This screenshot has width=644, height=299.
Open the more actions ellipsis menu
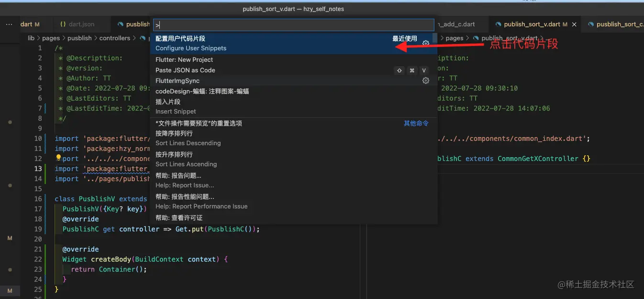coord(9,24)
